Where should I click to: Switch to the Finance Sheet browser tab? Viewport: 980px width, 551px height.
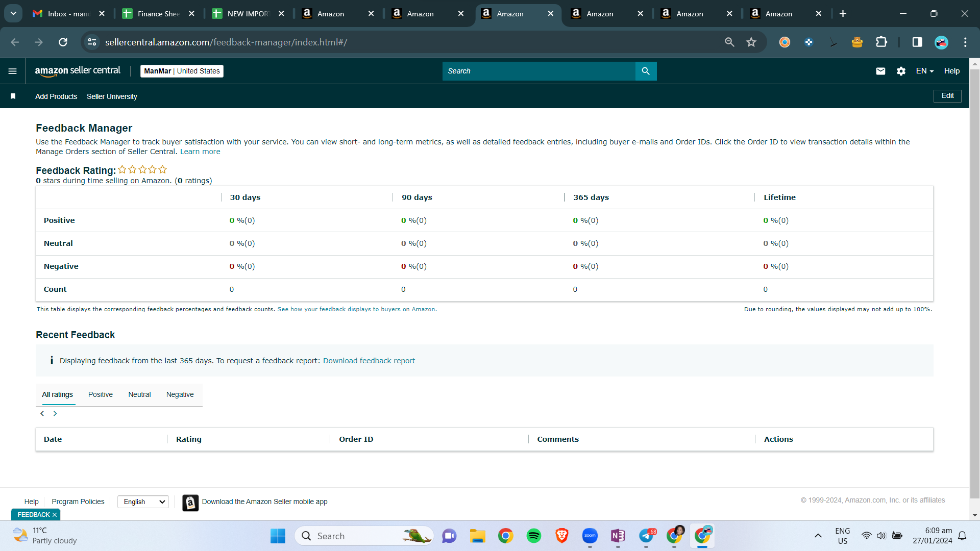[x=158, y=14]
